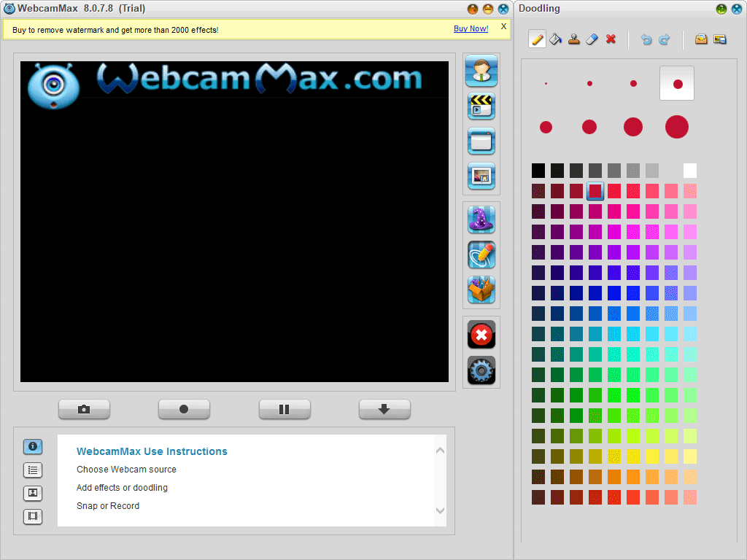
Task: Click 'Add effects or doodling' instruction text
Action: pos(122,488)
